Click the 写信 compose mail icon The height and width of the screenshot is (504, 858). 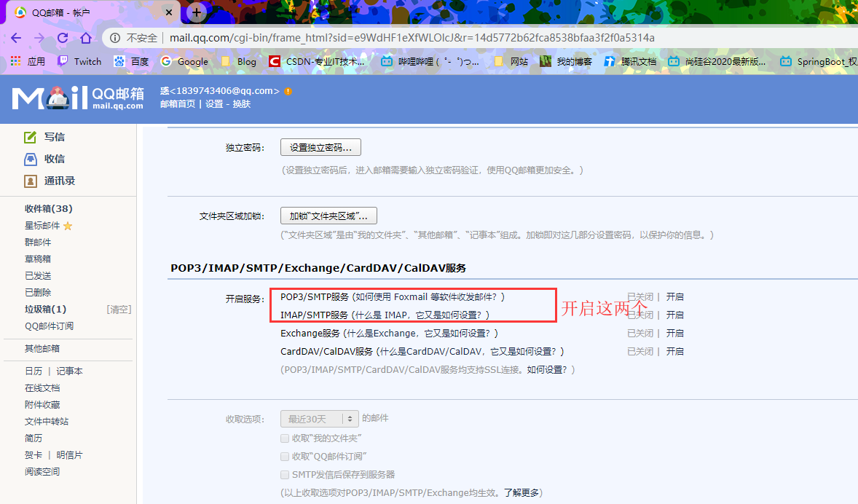[30, 137]
